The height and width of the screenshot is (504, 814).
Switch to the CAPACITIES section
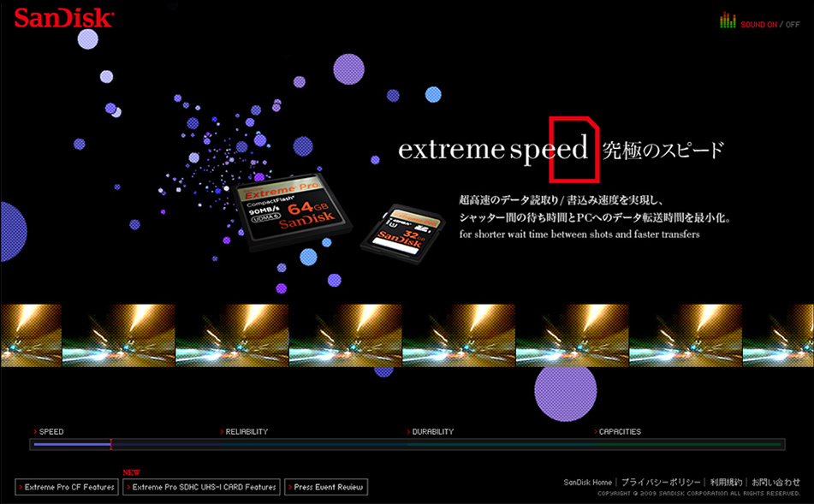point(619,432)
